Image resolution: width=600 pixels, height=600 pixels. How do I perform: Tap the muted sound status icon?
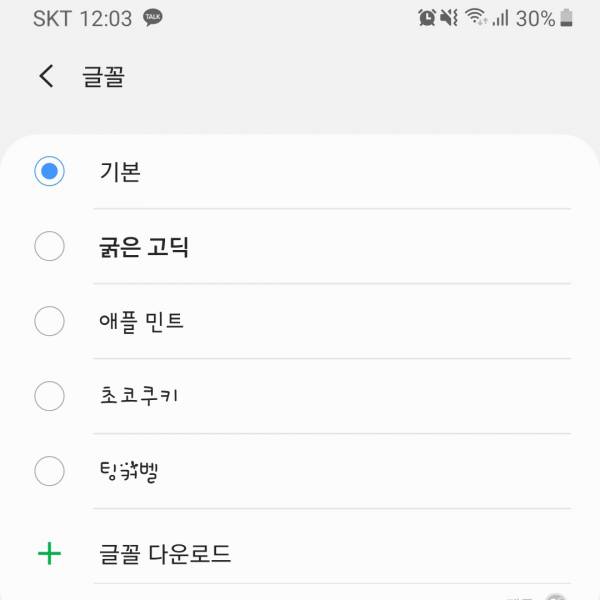(x=449, y=18)
